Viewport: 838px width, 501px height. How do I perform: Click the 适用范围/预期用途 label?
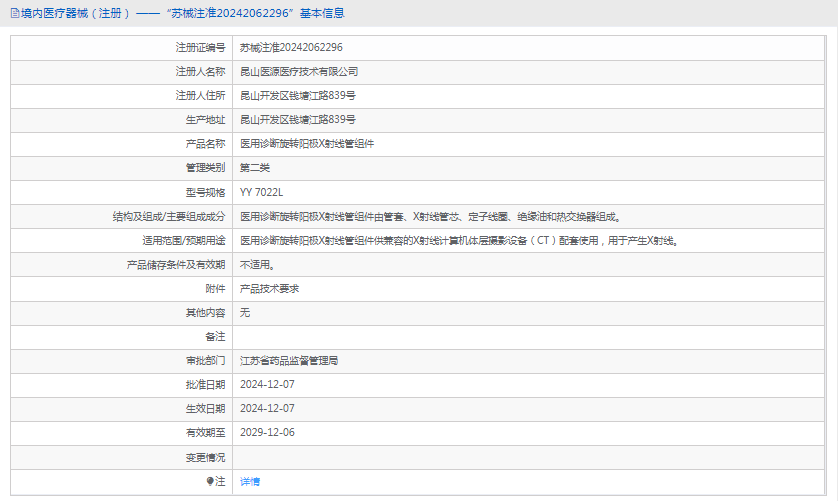coord(184,241)
